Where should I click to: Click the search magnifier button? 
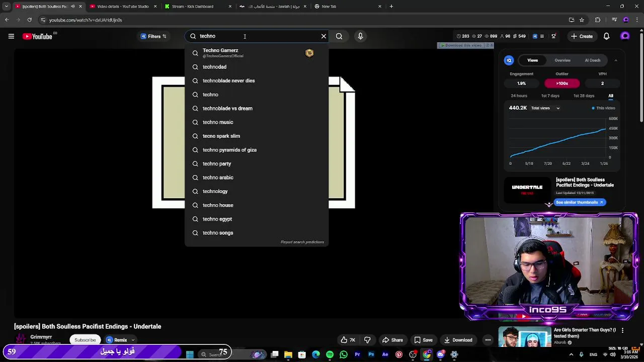339,36
